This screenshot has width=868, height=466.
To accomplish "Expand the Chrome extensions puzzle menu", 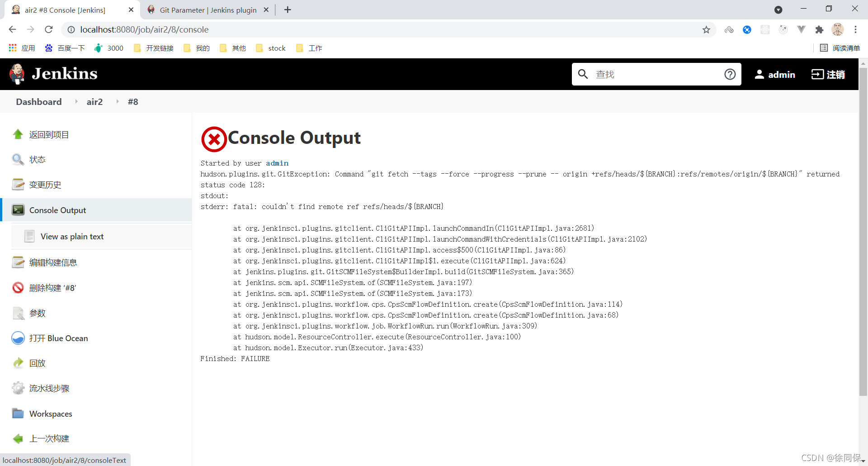I will click(x=820, y=29).
